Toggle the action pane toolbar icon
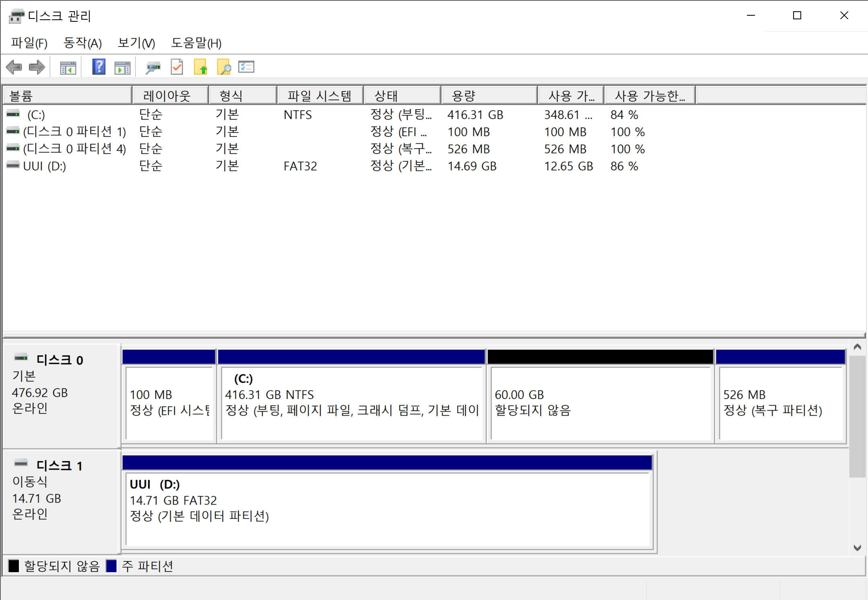The width and height of the screenshot is (868, 600). (122, 67)
